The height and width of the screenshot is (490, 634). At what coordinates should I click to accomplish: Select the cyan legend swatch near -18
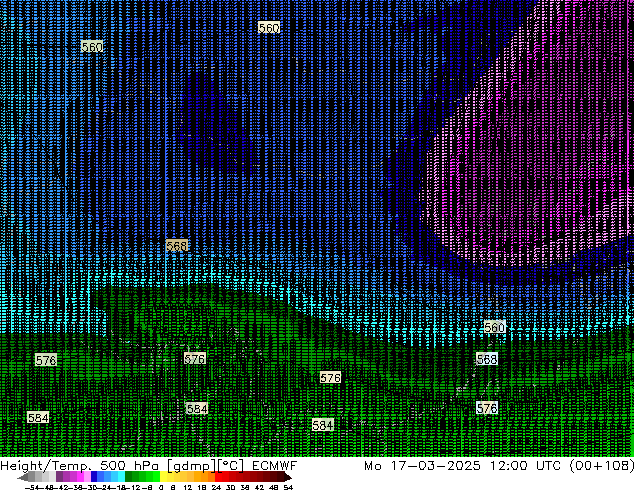pyautogui.click(x=121, y=477)
